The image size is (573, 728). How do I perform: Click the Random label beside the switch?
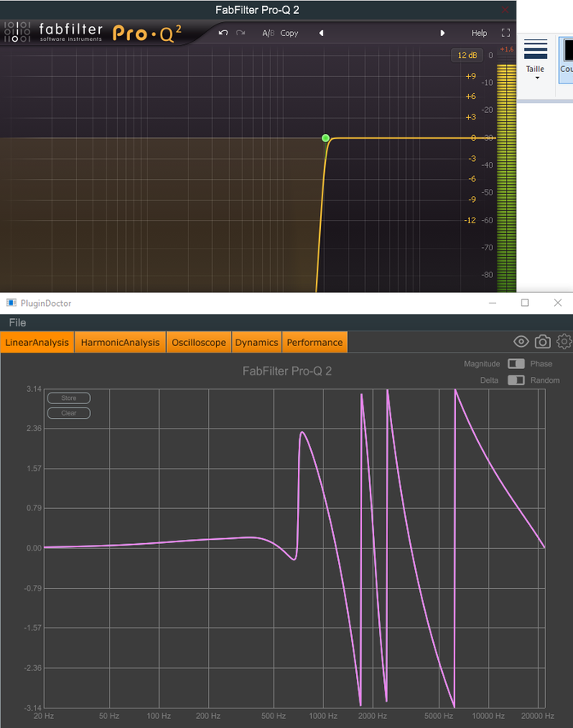(x=545, y=380)
